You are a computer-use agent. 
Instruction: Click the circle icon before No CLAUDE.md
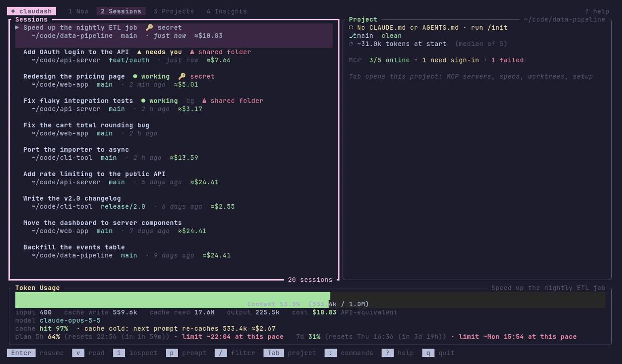pyautogui.click(x=351, y=28)
